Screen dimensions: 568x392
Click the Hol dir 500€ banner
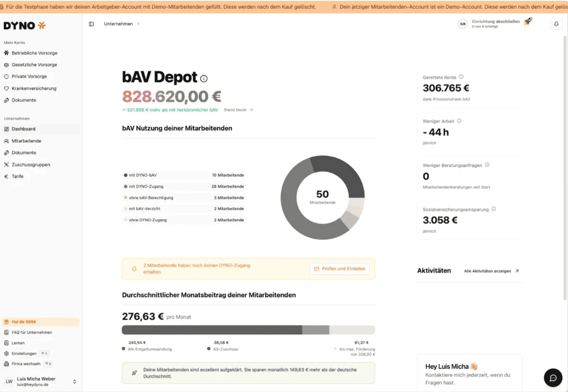click(x=41, y=322)
